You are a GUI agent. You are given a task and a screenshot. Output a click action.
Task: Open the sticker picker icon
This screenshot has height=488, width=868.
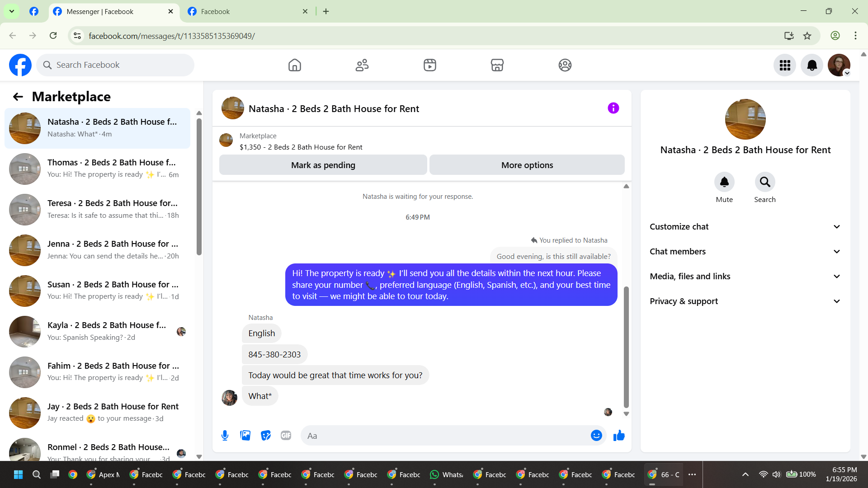(266, 436)
